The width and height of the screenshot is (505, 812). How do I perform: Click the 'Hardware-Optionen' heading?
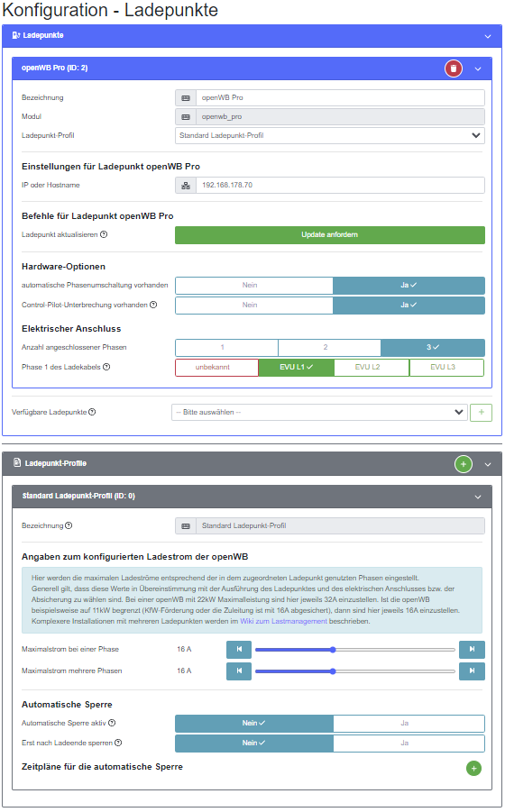pos(63,267)
